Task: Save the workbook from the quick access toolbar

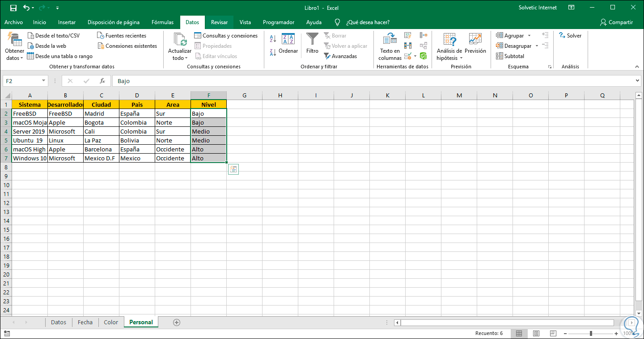Action: click(x=13, y=8)
